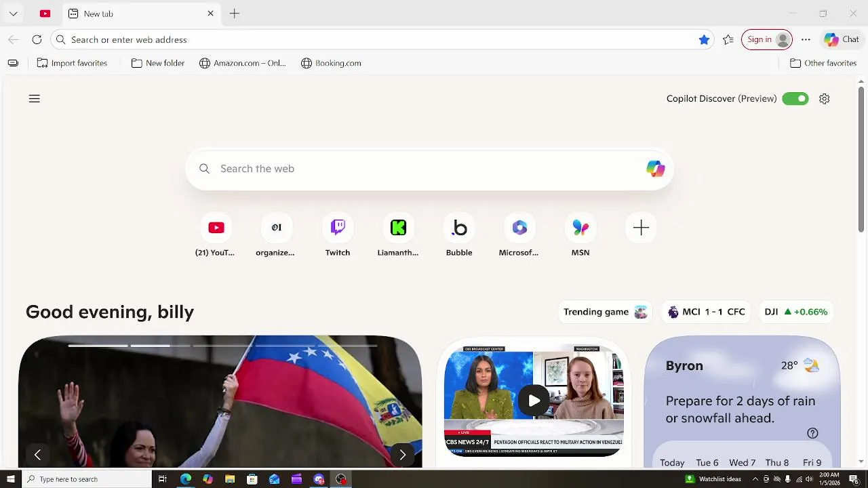Click Watchlist ideas taskbar widget

pyautogui.click(x=713, y=479)
